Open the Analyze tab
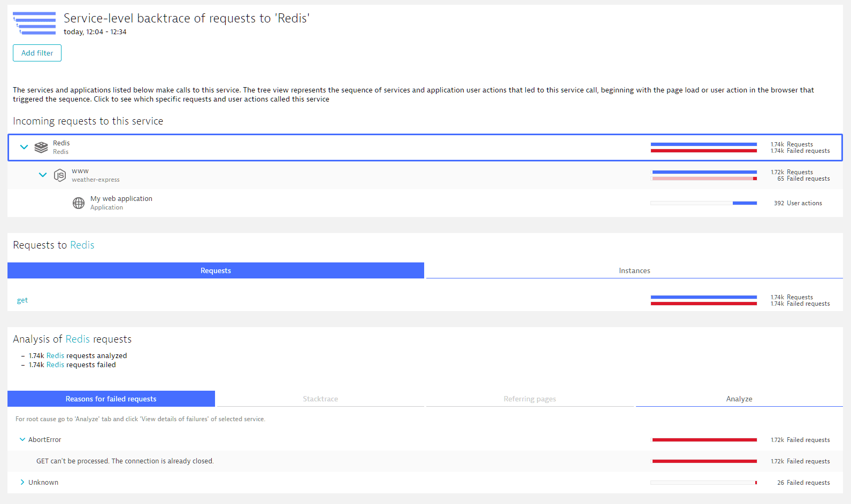The width and height of the screenshot is (851, 504). click(739, 399)
